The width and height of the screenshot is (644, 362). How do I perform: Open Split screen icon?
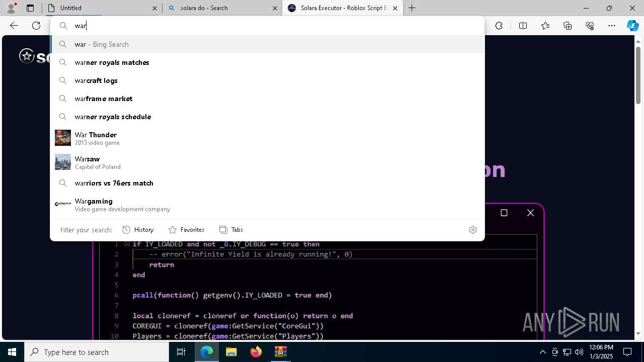coord(523,26)
